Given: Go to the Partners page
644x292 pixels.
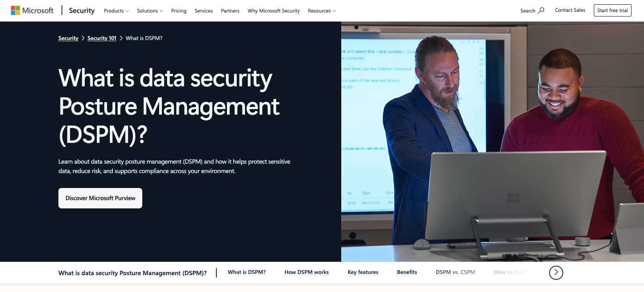Looking at the screenshot, I should pos(230,11).
